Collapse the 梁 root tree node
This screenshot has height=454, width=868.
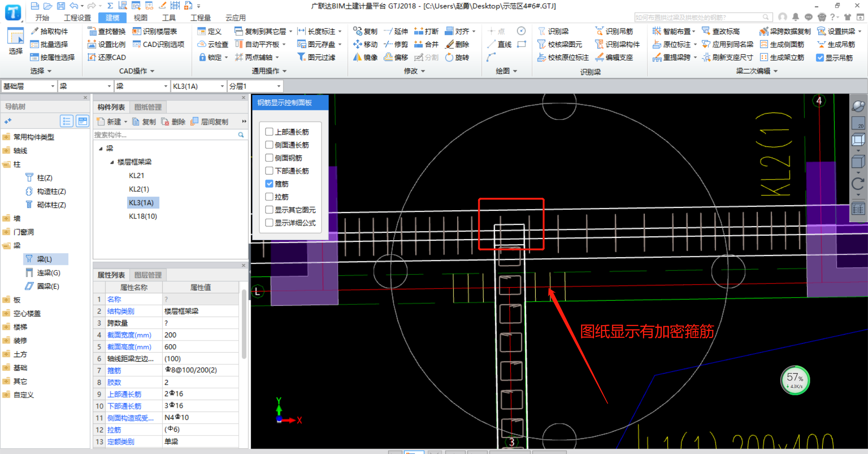point(101,148)
